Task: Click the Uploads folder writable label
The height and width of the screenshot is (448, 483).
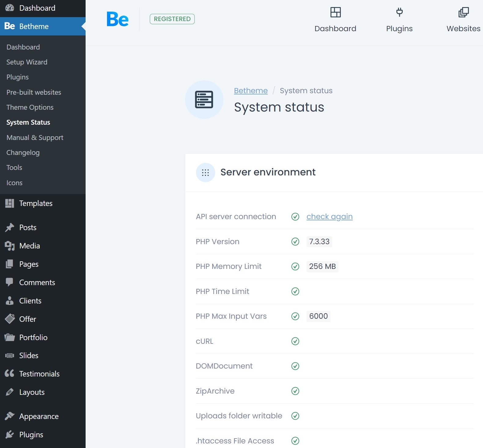Action: [x=239, y=416]
